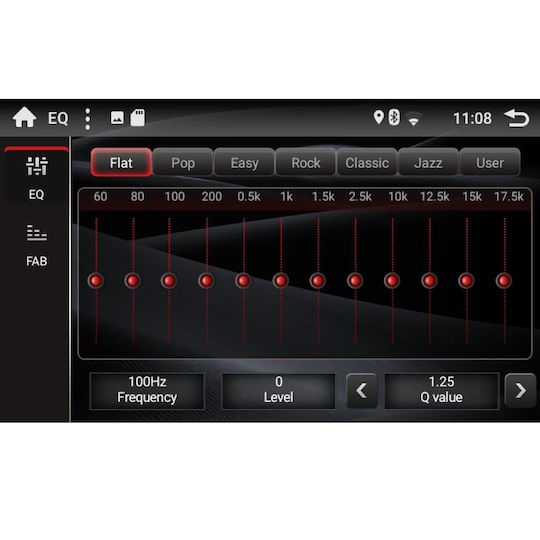The width and height of the screenshot is (540, 540).
Task: Decrease Q value with left arrow
Action: pyautogui.click(x=362, y=391)
